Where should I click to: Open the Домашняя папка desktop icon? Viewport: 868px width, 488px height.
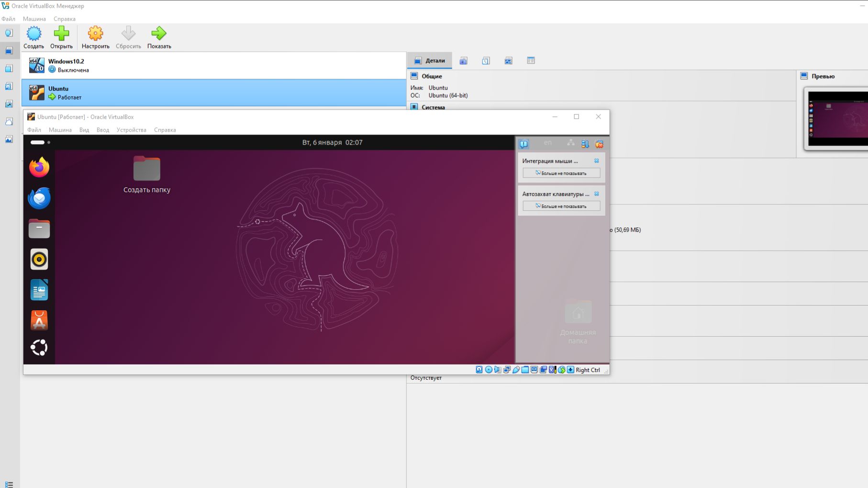click(x=578, y=322)
